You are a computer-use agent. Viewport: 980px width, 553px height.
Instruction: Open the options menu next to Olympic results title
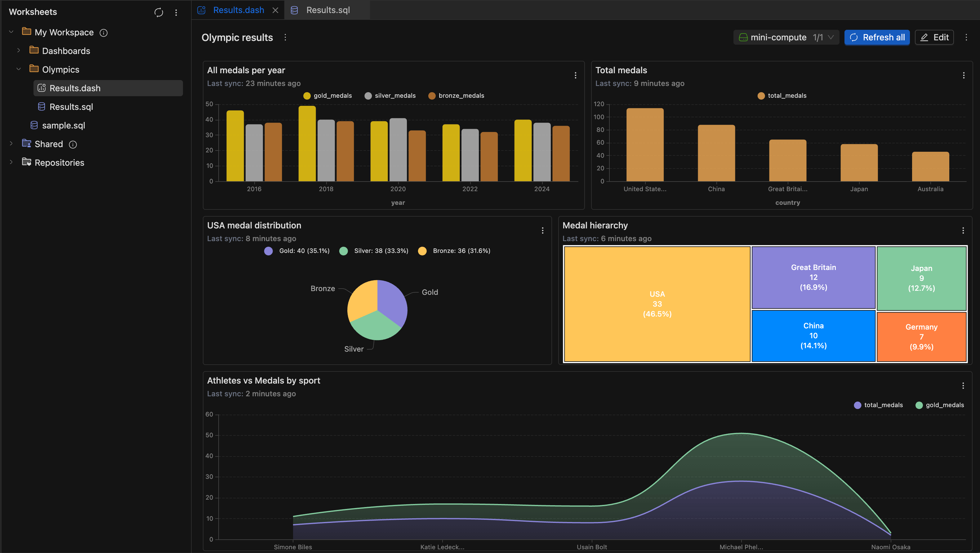tap(285, 37)
